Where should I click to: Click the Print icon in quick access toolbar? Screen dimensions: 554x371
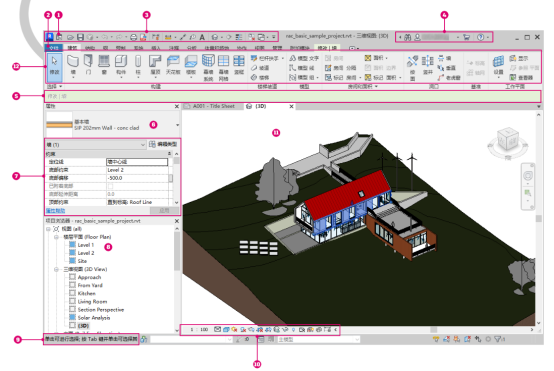point(134,37)
